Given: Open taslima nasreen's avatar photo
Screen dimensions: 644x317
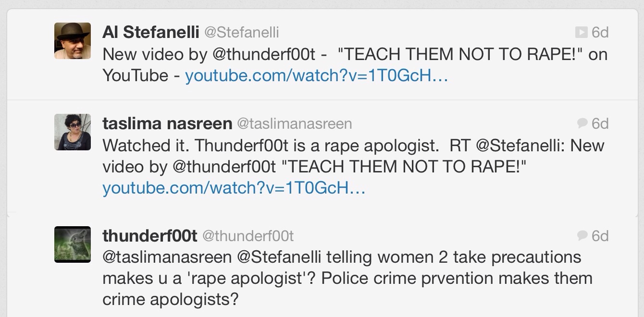Looking at the screenshot, I should coord(73,132).
